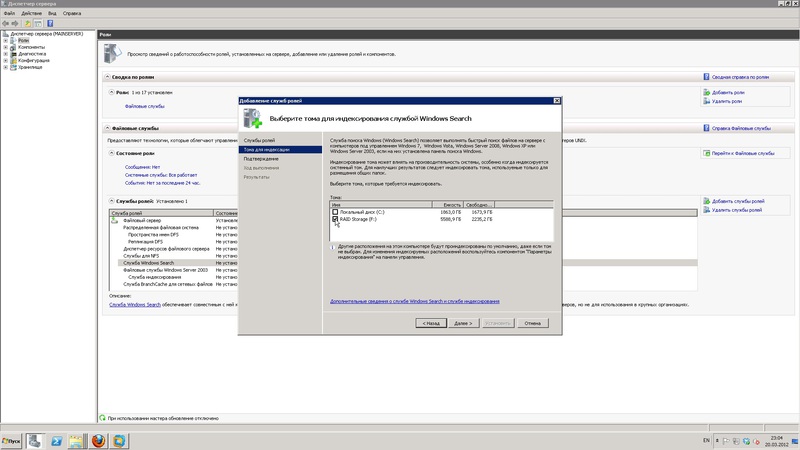This screenshot has width=800, height=450.
Task: Open Firefox from the taskbar
Action: click(x=98, y=441)
